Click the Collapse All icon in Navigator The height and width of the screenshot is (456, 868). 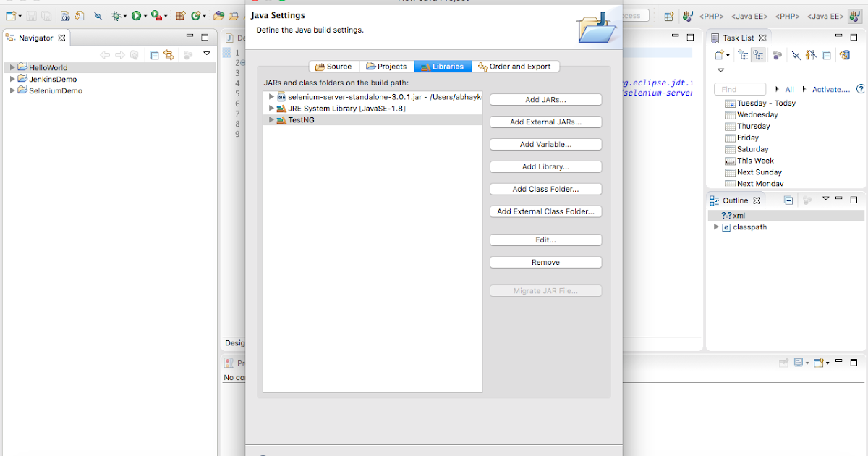[153, 53]
